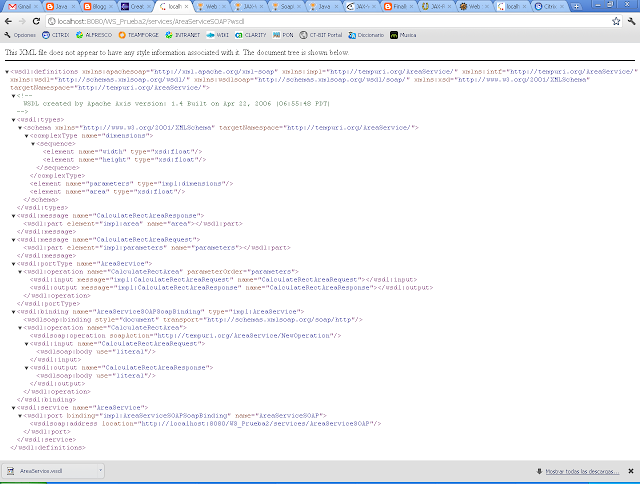Collapse the wsdl:service AreaService node

(x=13, y=408)
